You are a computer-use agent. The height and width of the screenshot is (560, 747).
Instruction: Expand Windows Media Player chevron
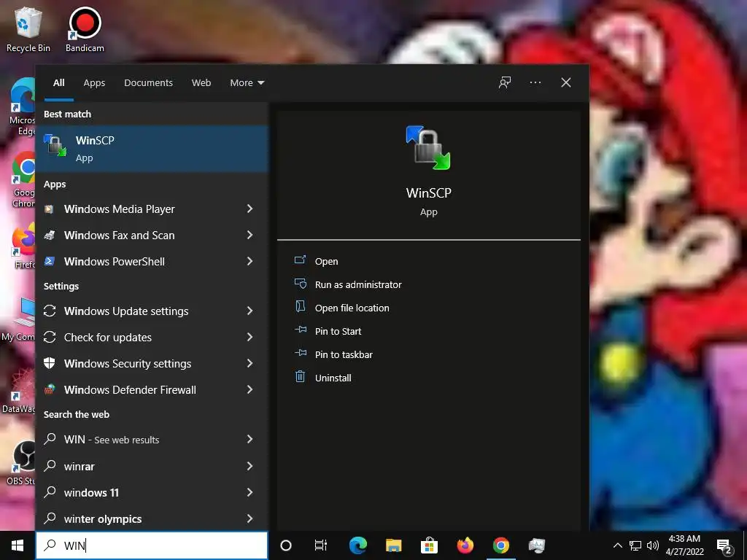coord(249,209)
